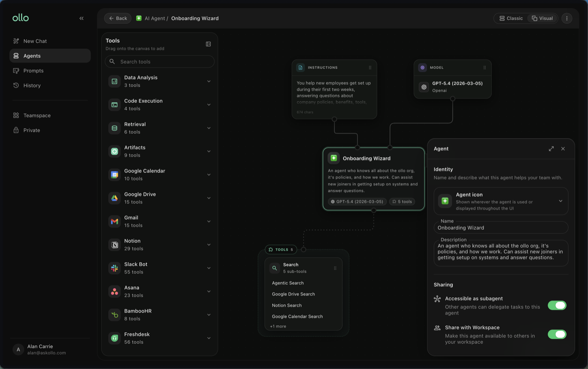
Task: Disable Accessible as subagent toggle
Action: [x=557, y=305]
